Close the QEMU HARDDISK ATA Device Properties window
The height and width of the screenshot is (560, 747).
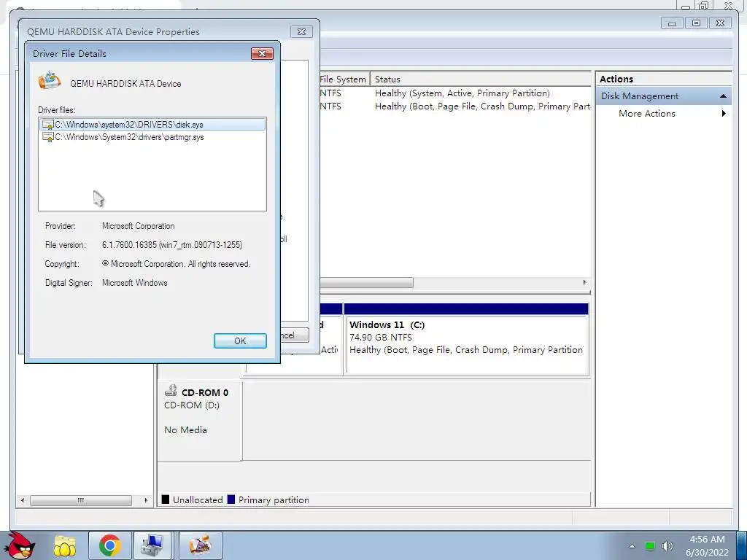(301, 32)
